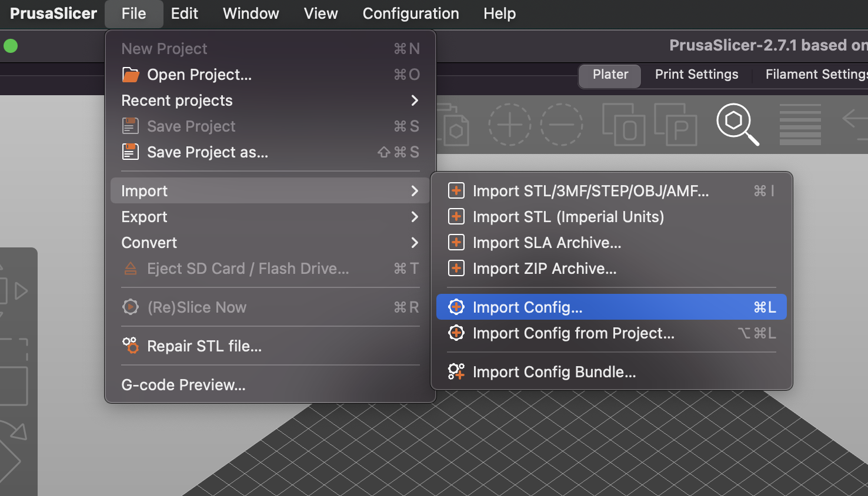
Task: Choose Save Project as… menu item
Action: pos(271,152)
